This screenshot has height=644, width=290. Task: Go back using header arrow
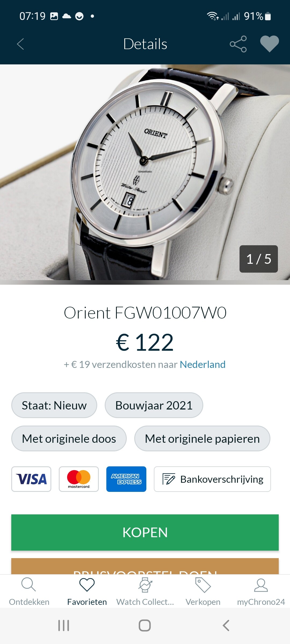pyautogui.click(x=20, y=44)
